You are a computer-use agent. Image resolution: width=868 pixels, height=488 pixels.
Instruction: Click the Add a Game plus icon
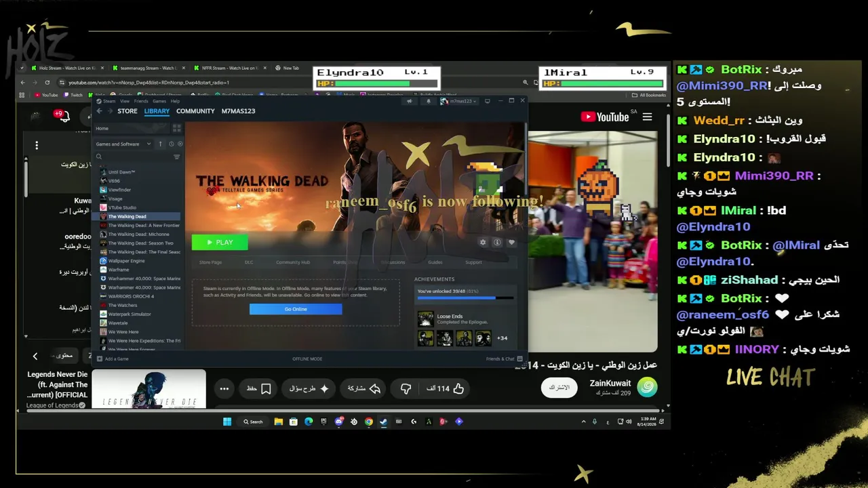pyautogui.click(x=100, y=359)
